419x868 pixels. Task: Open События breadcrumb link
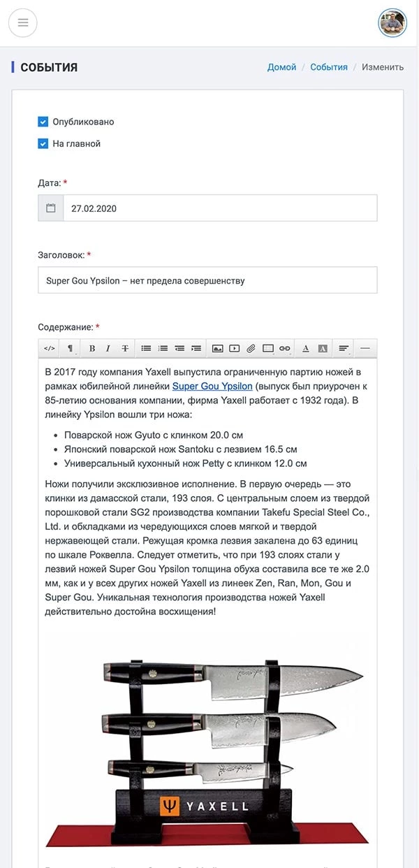click(x=329, y=67)
